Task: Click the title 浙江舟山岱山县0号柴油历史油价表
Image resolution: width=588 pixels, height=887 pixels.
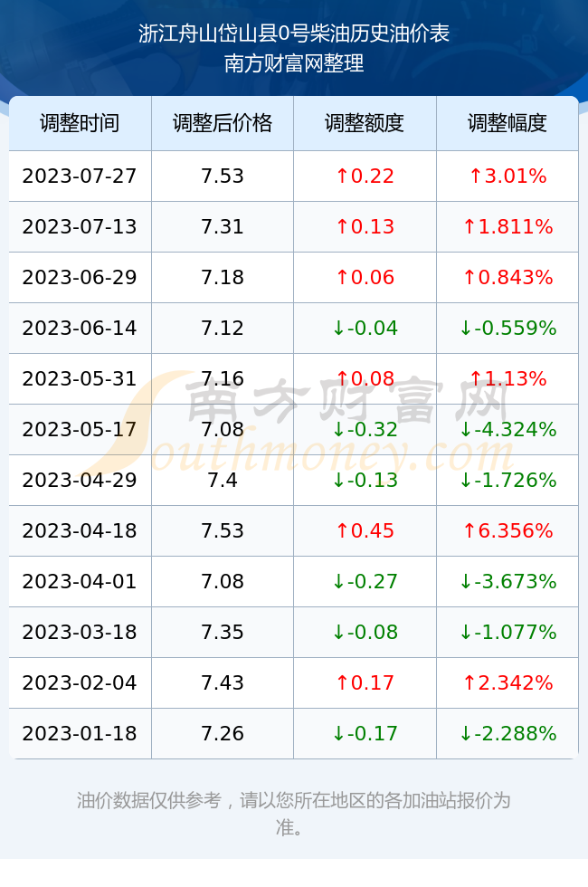Action: (x=294, y=33)
